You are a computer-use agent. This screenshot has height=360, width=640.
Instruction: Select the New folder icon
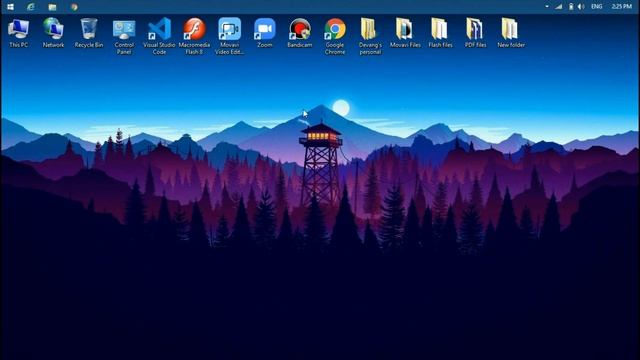coord(511,33)
